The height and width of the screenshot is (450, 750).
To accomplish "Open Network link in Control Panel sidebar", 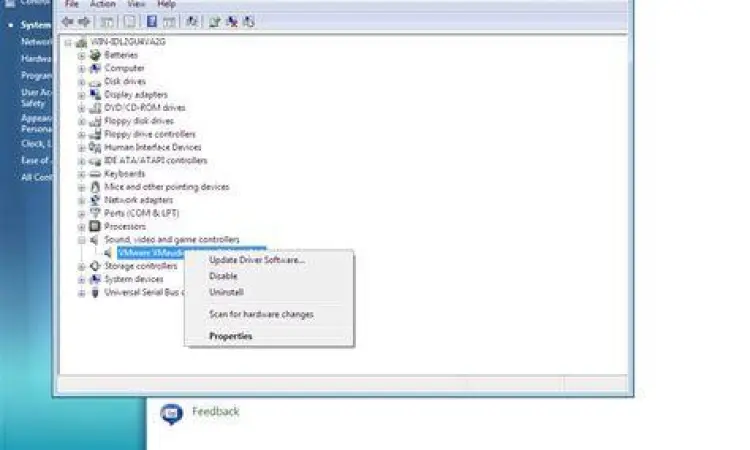I will [x=36, y=42].
